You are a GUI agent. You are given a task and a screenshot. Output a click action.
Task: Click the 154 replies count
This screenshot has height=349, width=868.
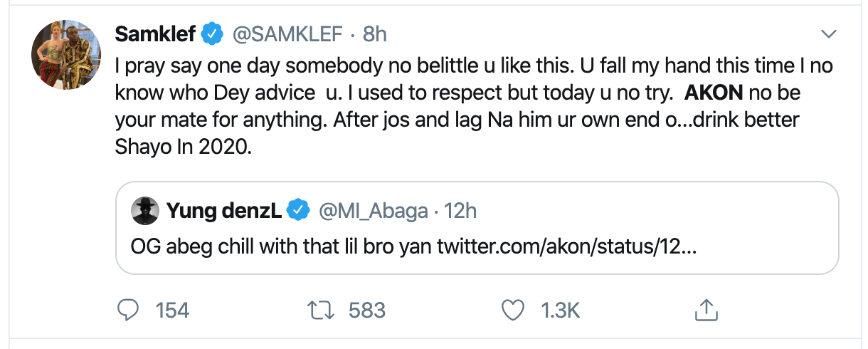pyautogui.click(x=172, y=310)
